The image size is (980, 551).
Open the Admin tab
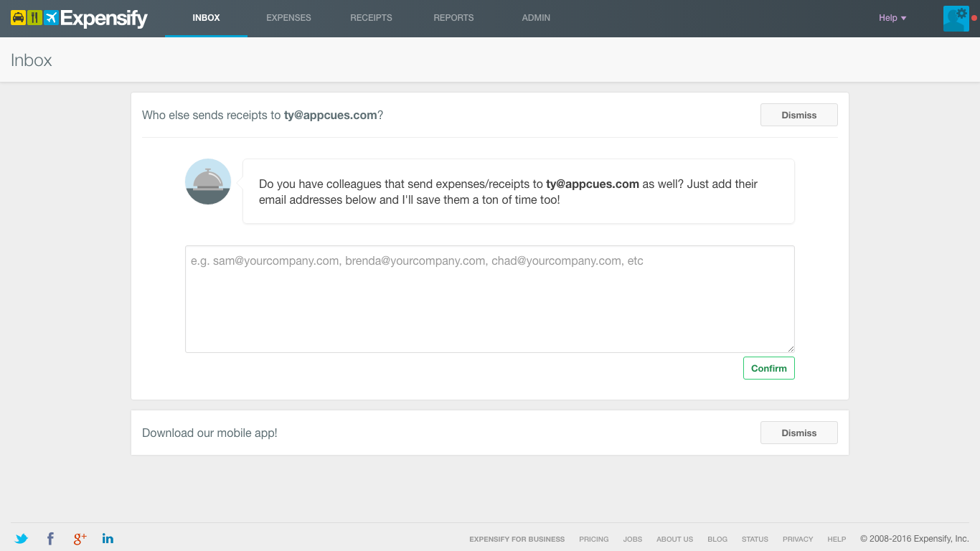[536, 18]
